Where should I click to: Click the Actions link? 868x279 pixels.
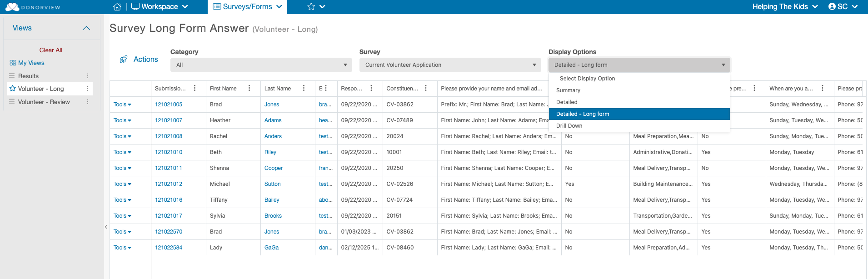145,60
